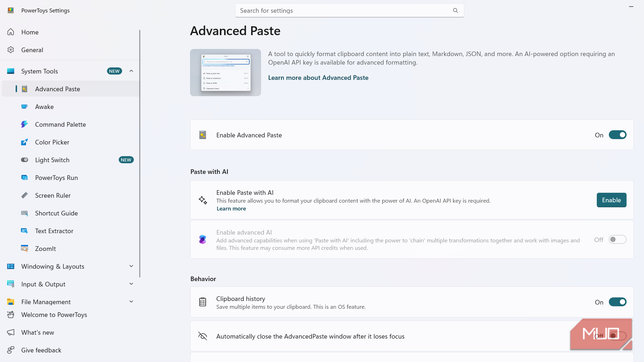Open the Text Extractor icon
Screen dimensions: 644x362
tap(25, 231)
